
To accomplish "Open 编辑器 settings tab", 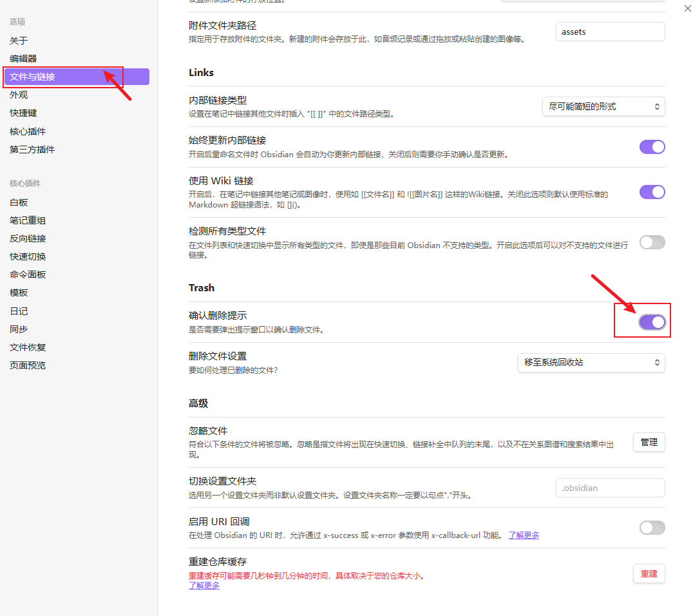I will (23, 59).
